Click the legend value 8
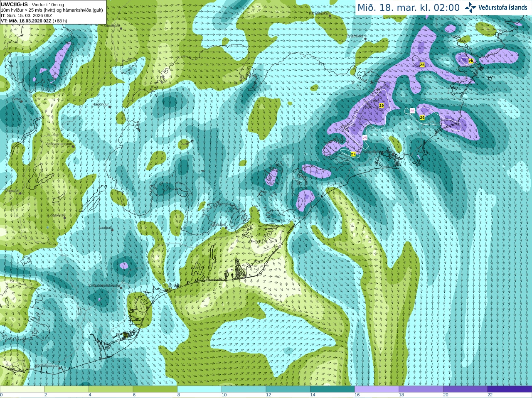The height and width of the screenshot is (398, 532). coord(178,395)
